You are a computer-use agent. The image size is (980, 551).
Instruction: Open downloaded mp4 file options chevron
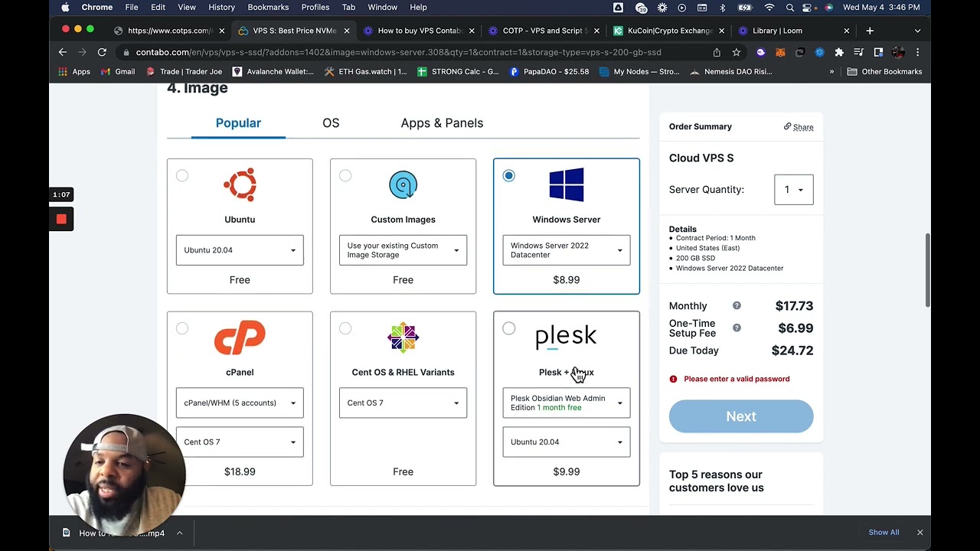coord(179,533)
